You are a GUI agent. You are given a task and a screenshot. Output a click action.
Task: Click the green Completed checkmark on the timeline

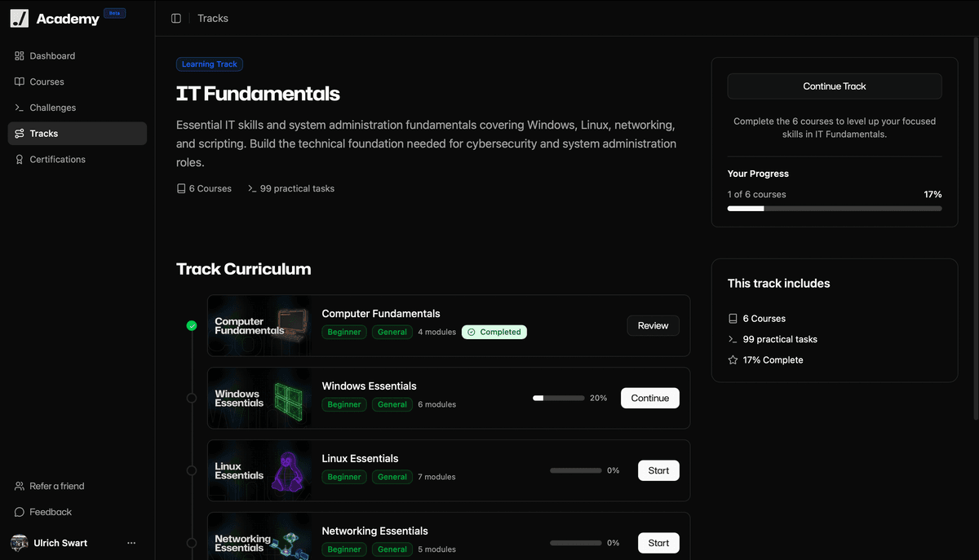(192, 325)
